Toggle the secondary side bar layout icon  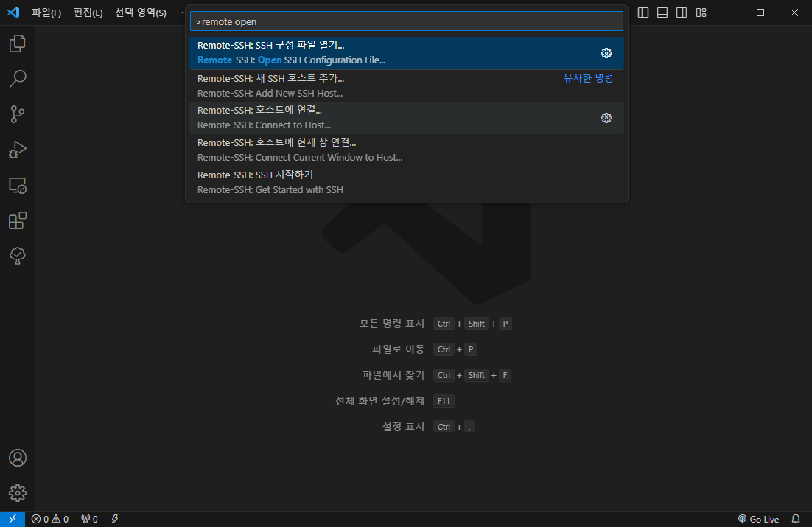[682, 13]
